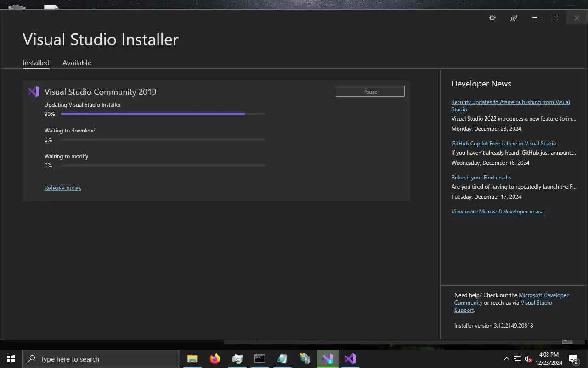Open the command prompt taskbar icon
The width and height of the screenshot is (588, 368).
(x=260, y=359)
